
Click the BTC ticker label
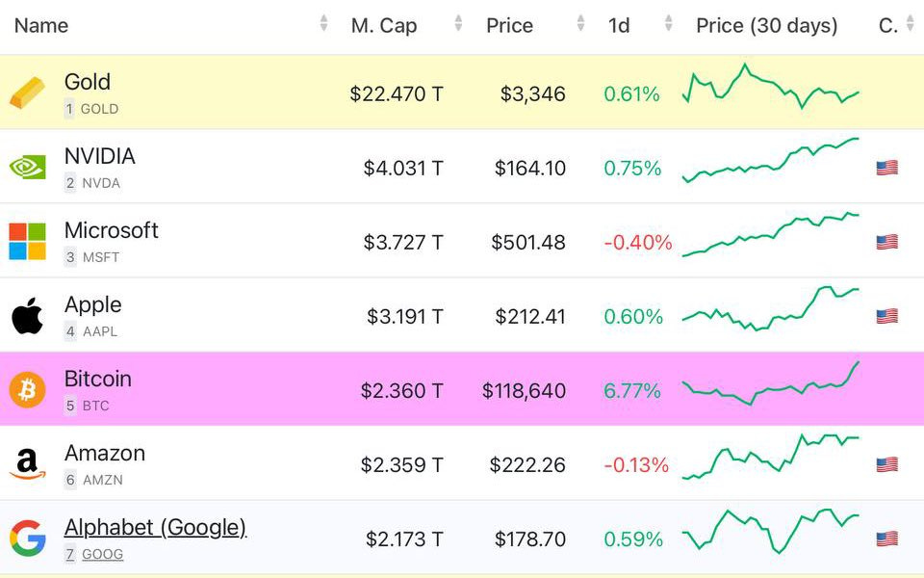[95, 406]
